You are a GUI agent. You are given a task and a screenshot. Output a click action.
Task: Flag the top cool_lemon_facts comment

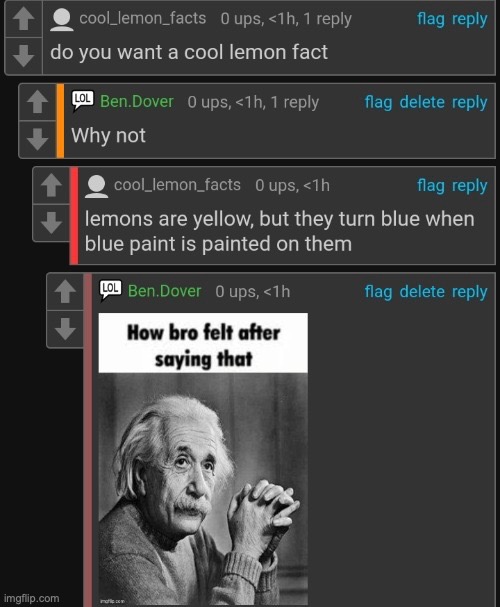tap(431, 19)
